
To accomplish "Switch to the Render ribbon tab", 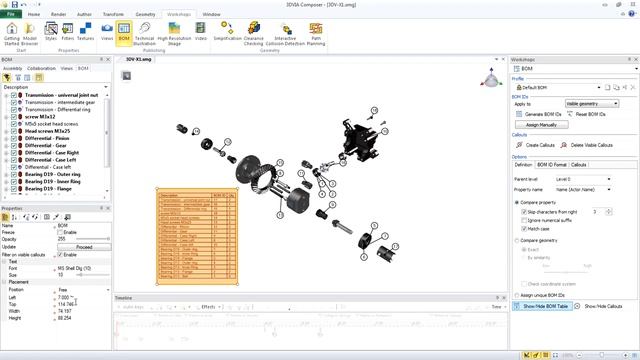I will click(x=58, y=14).
